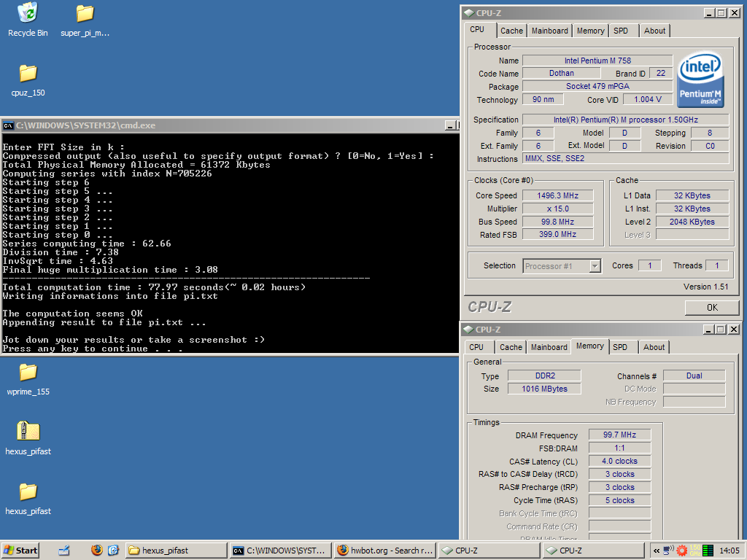Select Mainboard tab in top CPU-Z window
Screen dimensions: 747x560
pos(550,31)
